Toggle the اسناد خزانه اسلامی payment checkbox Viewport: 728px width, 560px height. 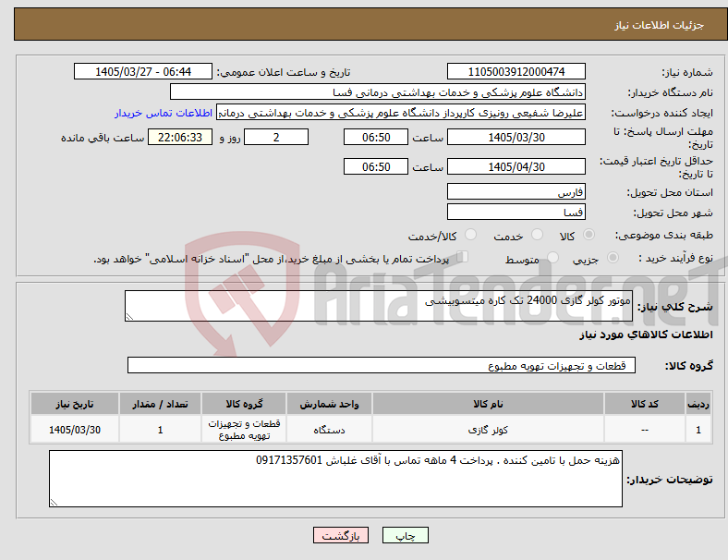[463, 256]
